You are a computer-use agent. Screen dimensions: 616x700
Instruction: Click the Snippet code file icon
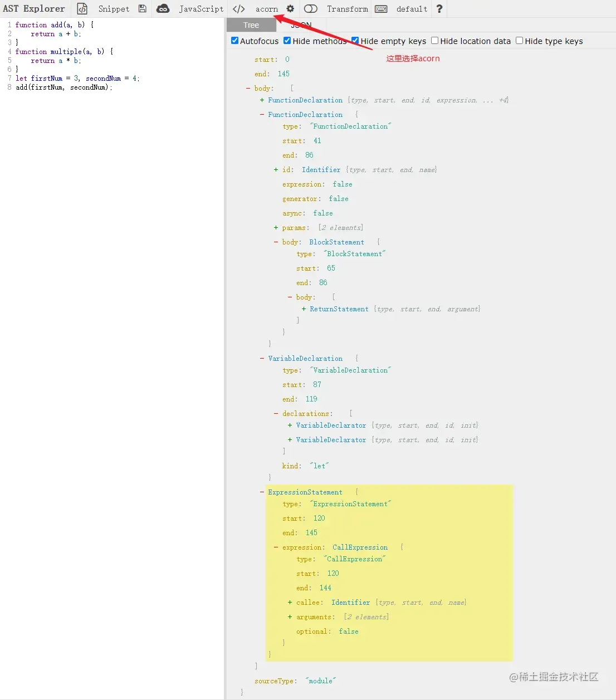point(82,9)
